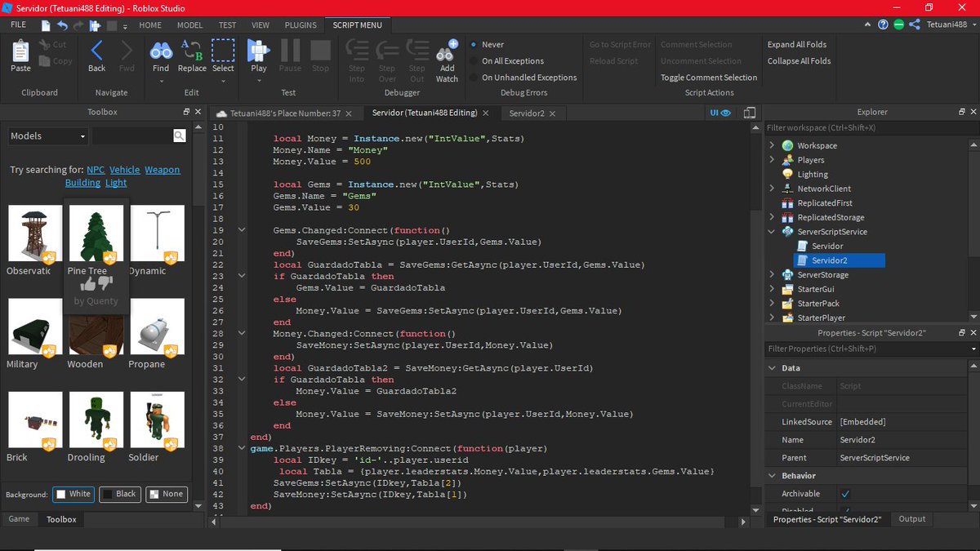Set toolbox background to White

(73, 494)
